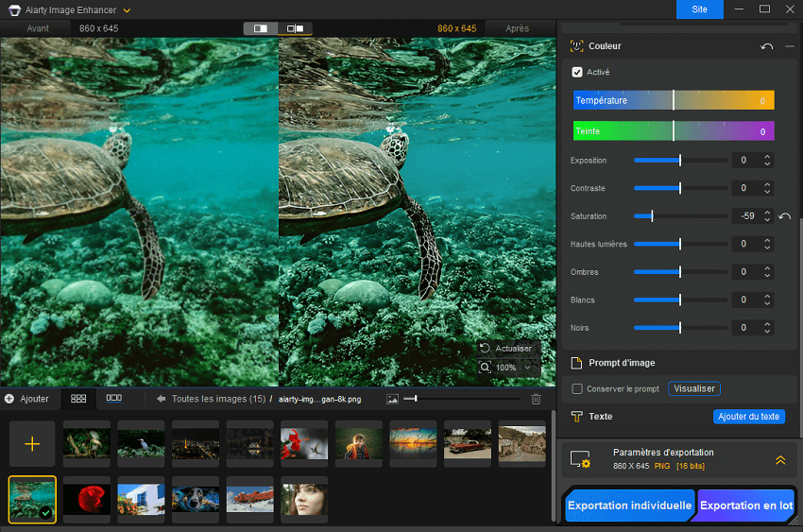This screenshot has width=803, height=532.
Task: Switch to grid thumbnail view
Action: click(x=78, y=399)
